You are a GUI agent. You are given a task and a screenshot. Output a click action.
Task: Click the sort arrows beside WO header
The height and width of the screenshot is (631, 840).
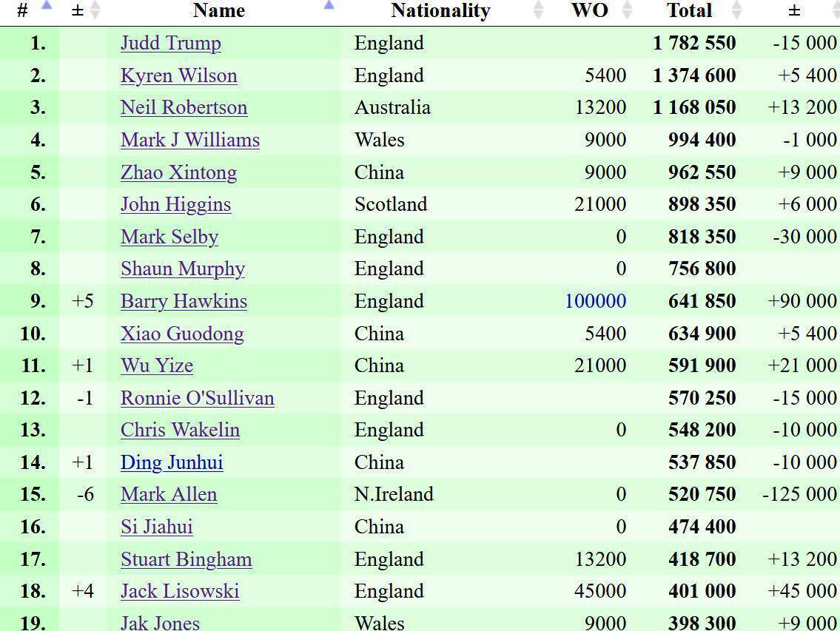pos(627,10)
